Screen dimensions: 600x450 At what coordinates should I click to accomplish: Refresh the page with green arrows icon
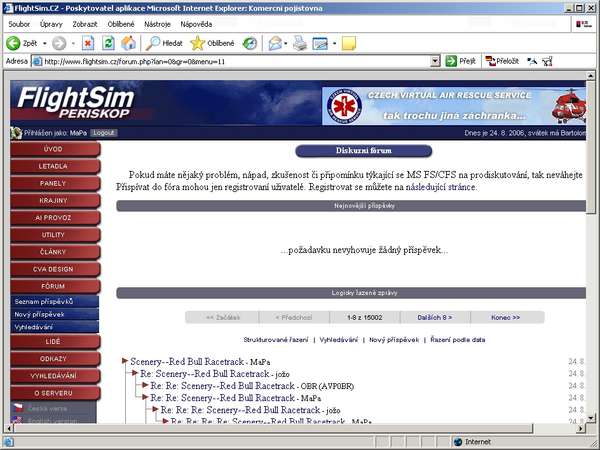(x=108, y=43)
